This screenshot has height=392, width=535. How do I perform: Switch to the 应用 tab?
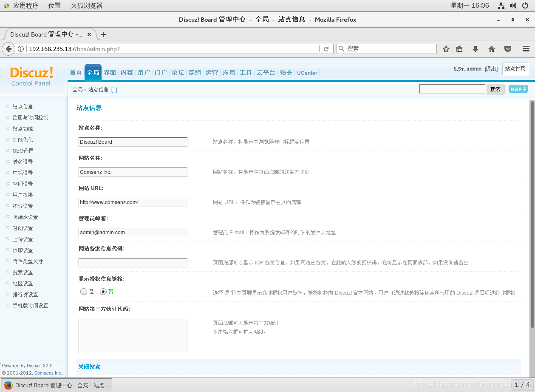(x=229, y=73)
